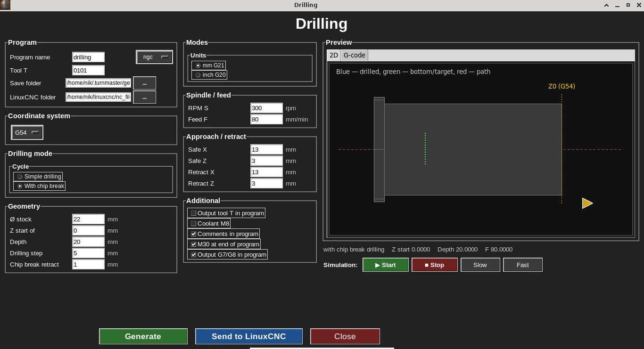
Task: Click the Depth input field
Action: [88, 242]
